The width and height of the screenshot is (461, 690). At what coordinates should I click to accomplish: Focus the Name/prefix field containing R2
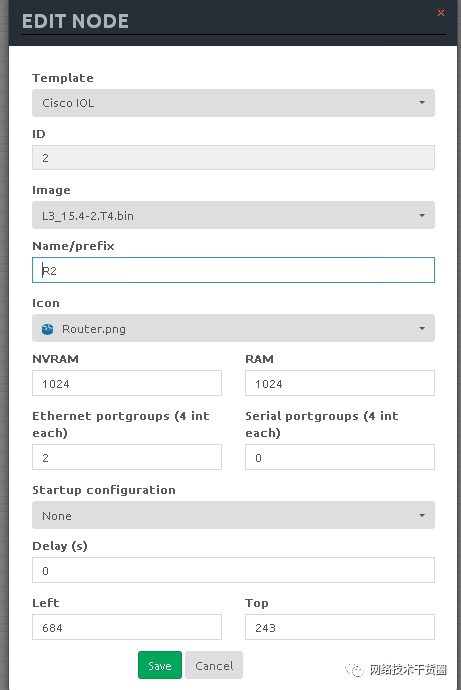233,270
